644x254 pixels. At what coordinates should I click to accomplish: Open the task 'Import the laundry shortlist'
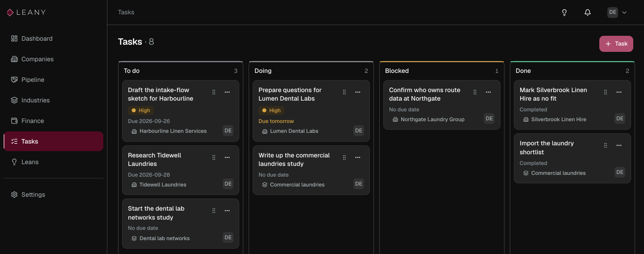coord(547,148)
